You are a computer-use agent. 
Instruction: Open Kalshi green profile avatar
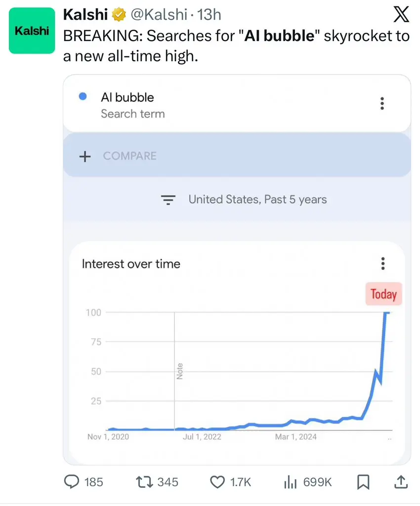pyautogui.click(x=32, y=31)
